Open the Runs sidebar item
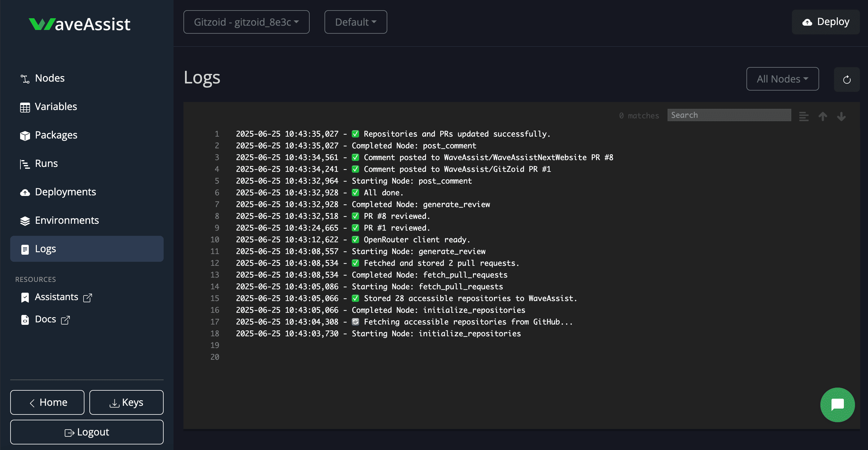Image resolution: width=868 pixels, height=450 pixels. click(87, 163)
